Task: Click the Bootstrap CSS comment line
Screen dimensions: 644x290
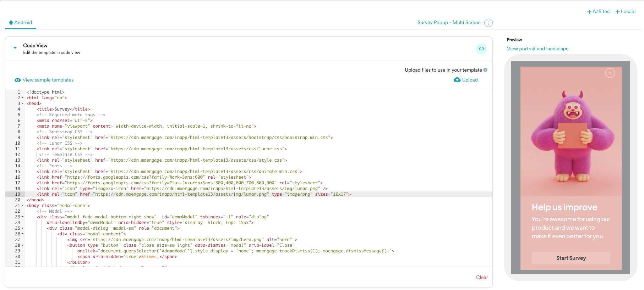Action: click(x=65, y=132)
